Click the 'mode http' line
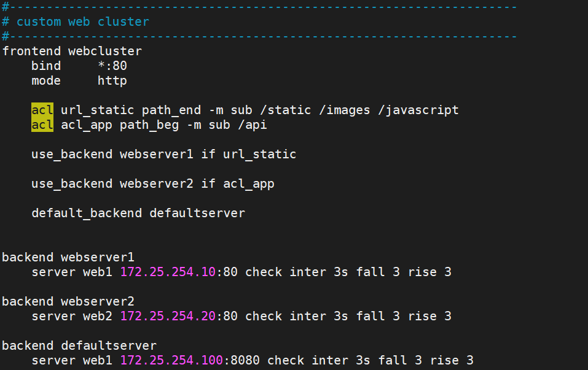This screenshot has height=370, width=588. click(x=79, y=80)
